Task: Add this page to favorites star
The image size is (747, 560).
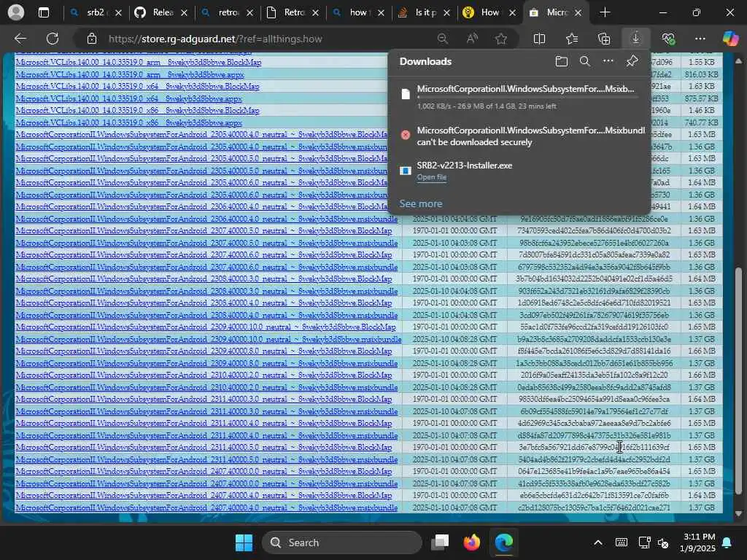Action: (500, 39)
